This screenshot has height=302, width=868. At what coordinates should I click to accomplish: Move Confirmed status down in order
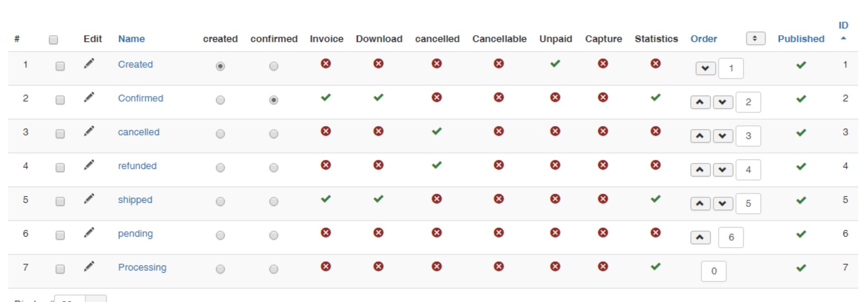coord(722,102)
